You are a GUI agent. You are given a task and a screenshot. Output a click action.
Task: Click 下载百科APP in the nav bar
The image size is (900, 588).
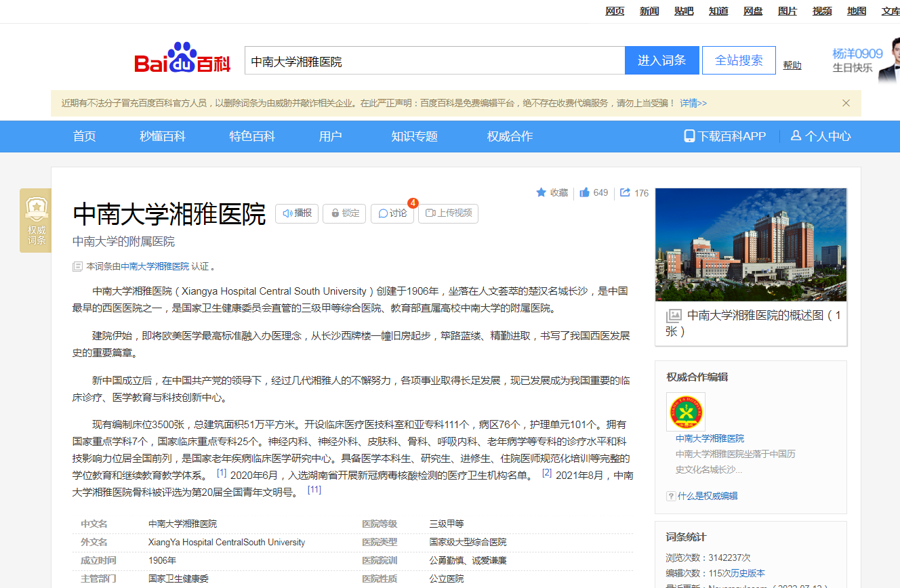pyautogui.click(x=725, y=136)
